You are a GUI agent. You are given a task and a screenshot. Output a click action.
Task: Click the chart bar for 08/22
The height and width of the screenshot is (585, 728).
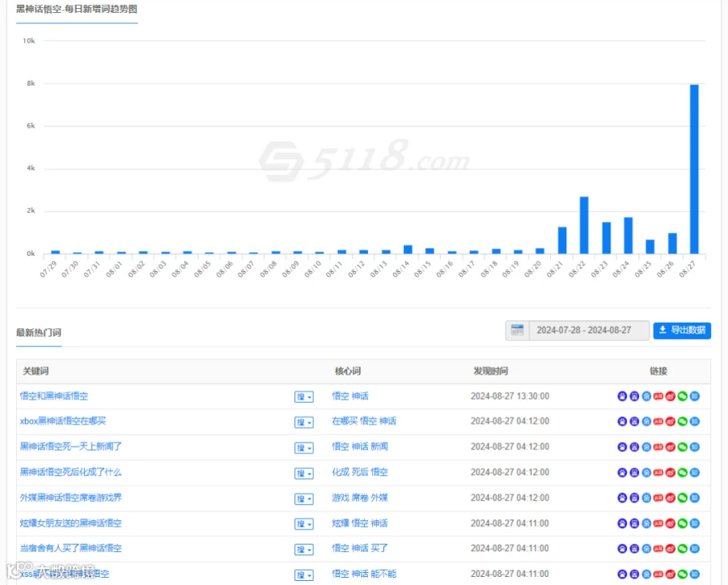coord(584,225)
